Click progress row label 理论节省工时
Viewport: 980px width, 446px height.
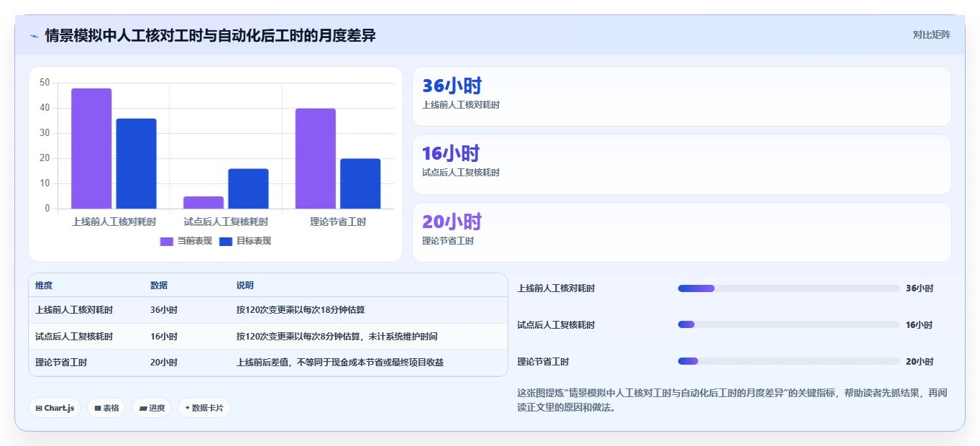[544, 362]
